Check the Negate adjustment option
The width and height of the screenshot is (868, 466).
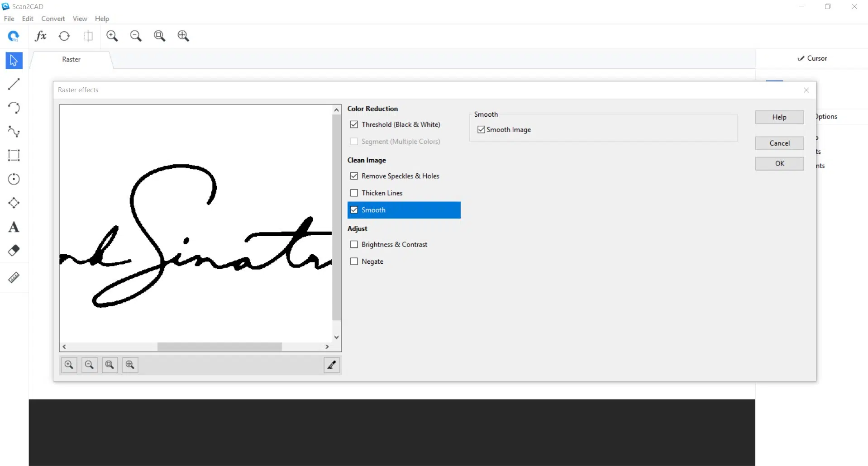pyautogui.click(x=354, y=261)
